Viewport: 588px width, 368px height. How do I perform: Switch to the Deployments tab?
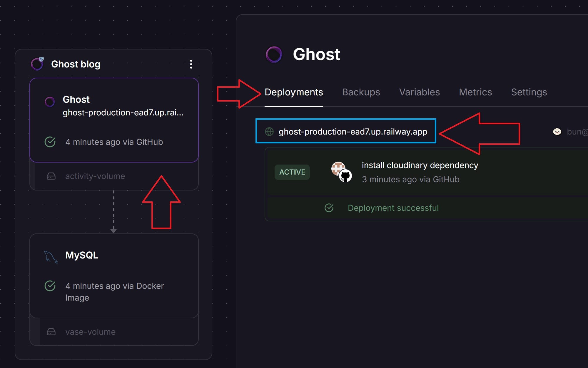coord(294,92)
